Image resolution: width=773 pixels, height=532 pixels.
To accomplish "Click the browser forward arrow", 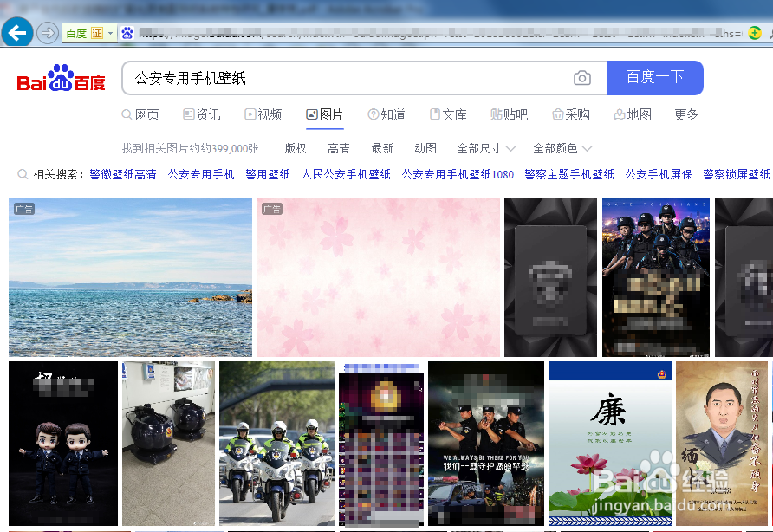I will (48, 33).
